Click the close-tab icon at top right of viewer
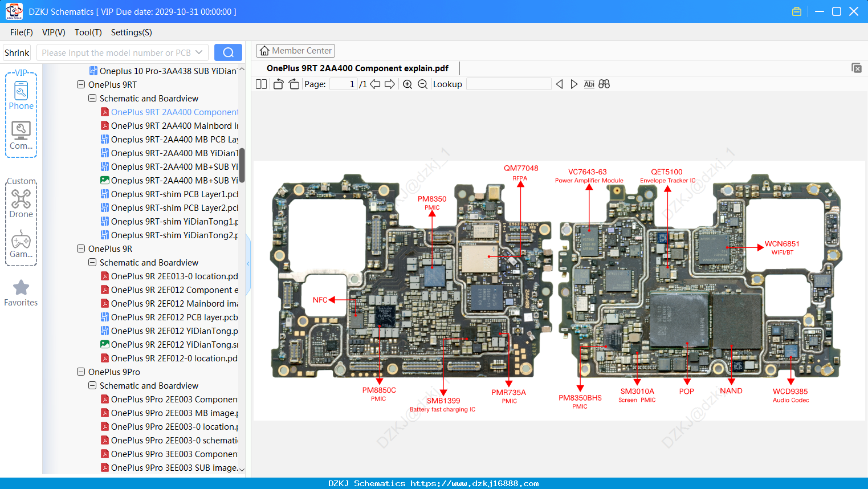Image resolution: width=868 pixels, height=489 pixels. pyautogui.click(x=857, y=68)
